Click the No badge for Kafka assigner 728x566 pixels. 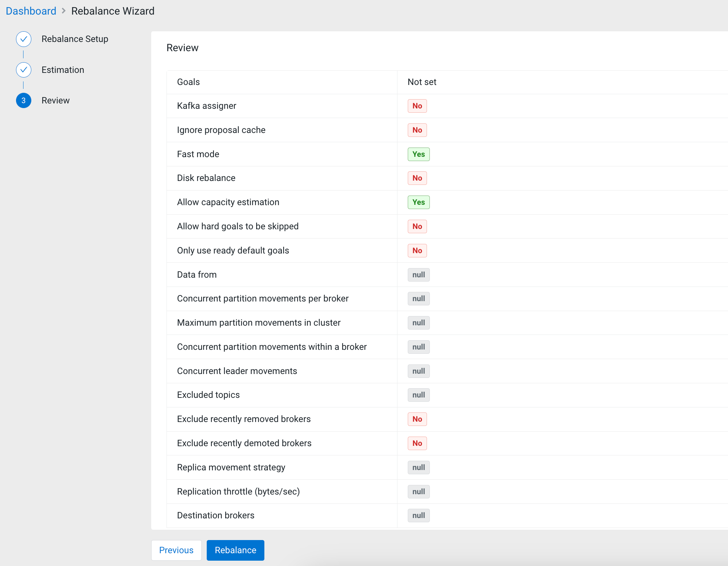[x=417, y=106]
